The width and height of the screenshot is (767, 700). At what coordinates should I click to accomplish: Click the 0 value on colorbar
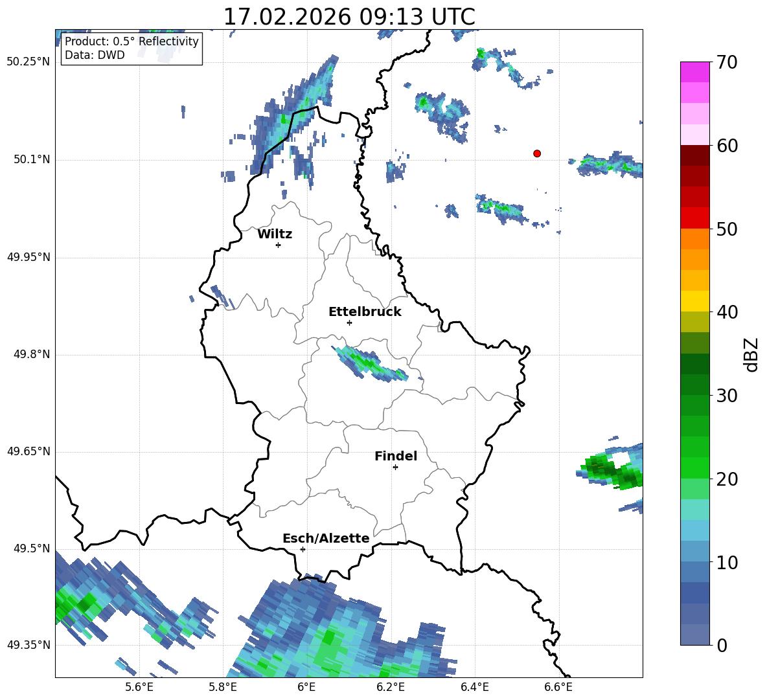[x=722, y=645]
